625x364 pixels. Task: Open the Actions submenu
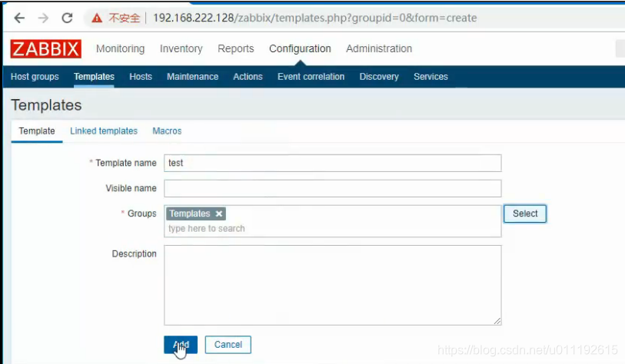[248, 77]
